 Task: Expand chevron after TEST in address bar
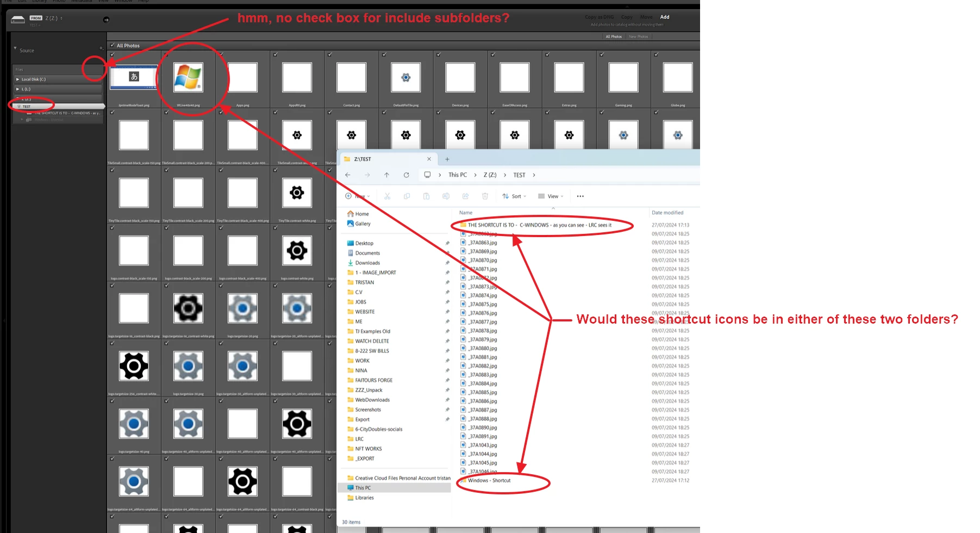(x=534, y=175)
